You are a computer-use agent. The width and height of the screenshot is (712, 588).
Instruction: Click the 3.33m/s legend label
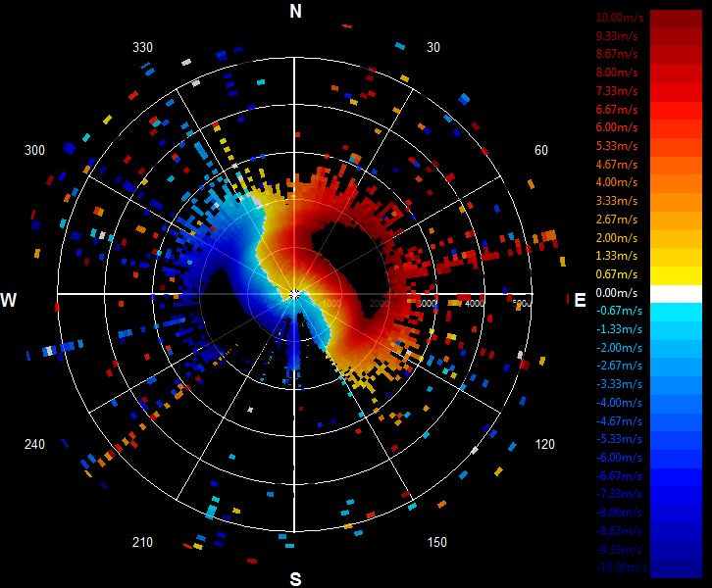pos(617,201)
